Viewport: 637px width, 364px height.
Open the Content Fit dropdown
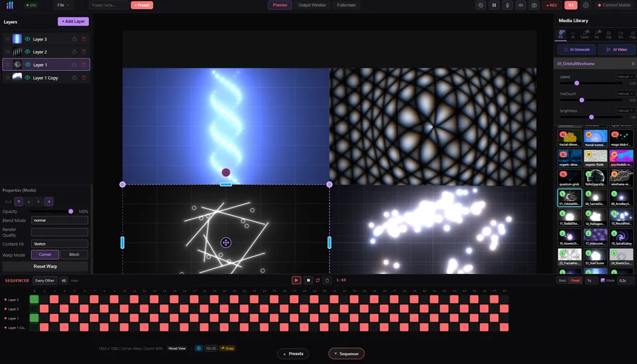[x=59, y=244]
